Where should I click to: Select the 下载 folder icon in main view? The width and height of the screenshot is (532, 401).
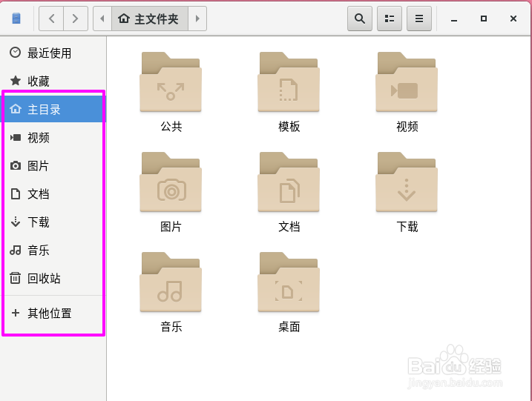[407, 182]
